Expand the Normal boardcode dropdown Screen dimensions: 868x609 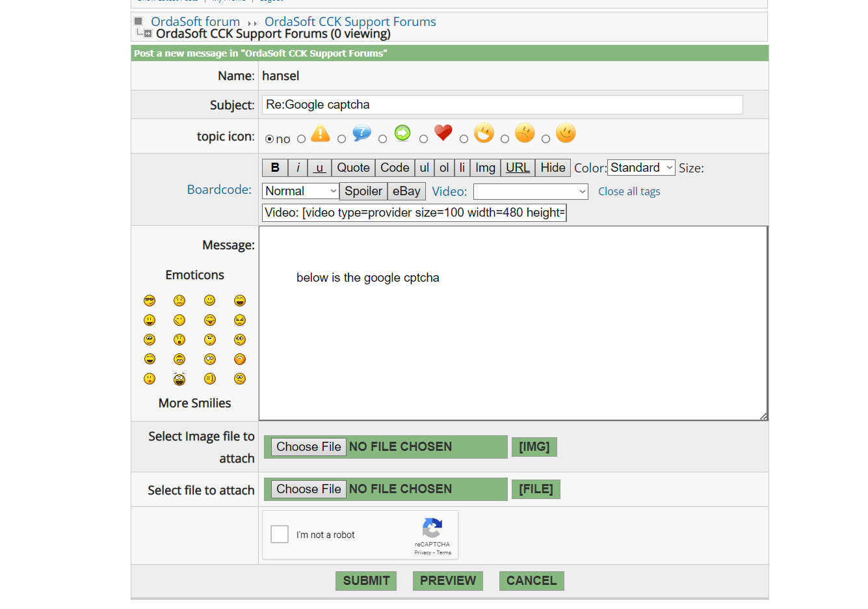click(300, 191)
